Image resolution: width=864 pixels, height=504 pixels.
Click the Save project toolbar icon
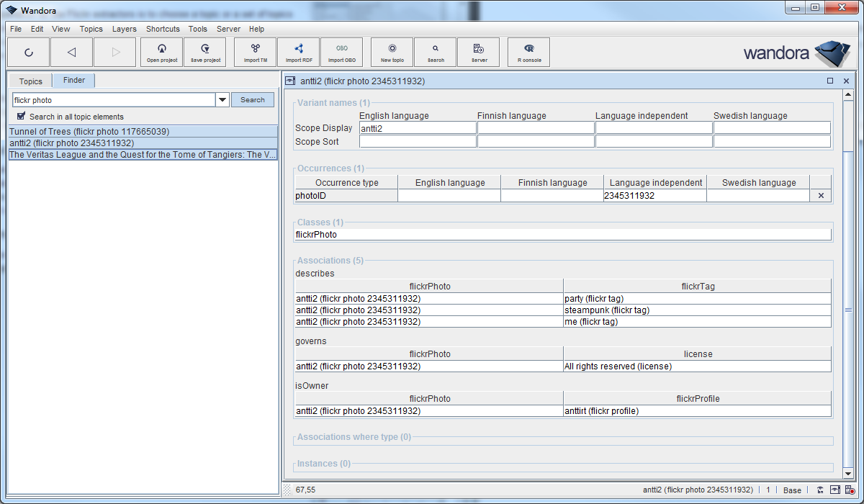[205, 53]
